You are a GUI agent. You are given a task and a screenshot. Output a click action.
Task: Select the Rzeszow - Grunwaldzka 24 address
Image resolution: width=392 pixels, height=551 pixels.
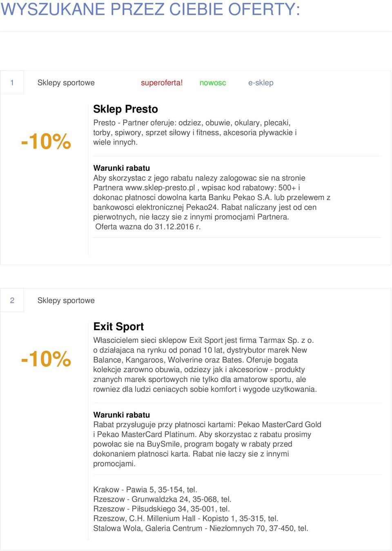tap(163, 499)
